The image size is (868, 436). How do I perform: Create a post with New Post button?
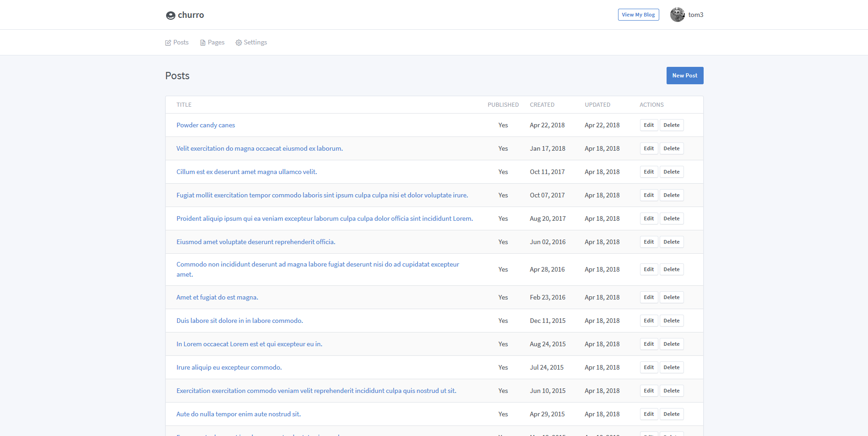[684, 76]
